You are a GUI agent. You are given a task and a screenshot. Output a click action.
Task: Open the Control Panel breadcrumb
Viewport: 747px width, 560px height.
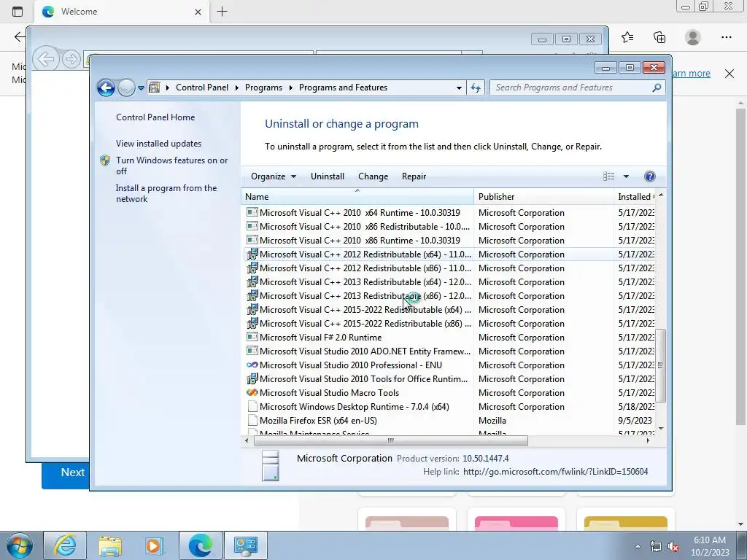point(202,87)
